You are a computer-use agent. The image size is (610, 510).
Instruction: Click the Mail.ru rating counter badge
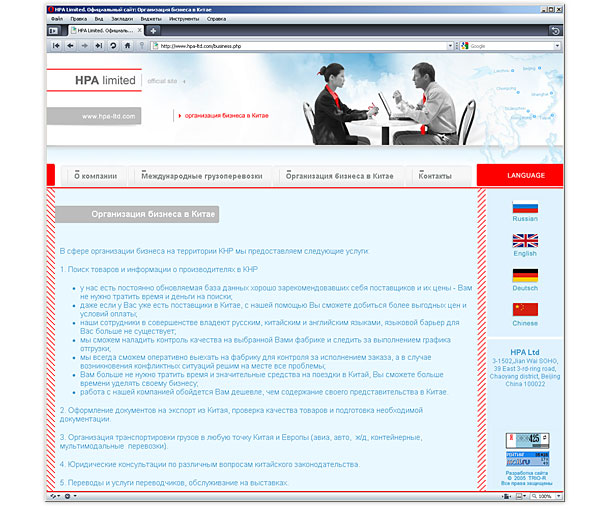click(x=528, y=459)
